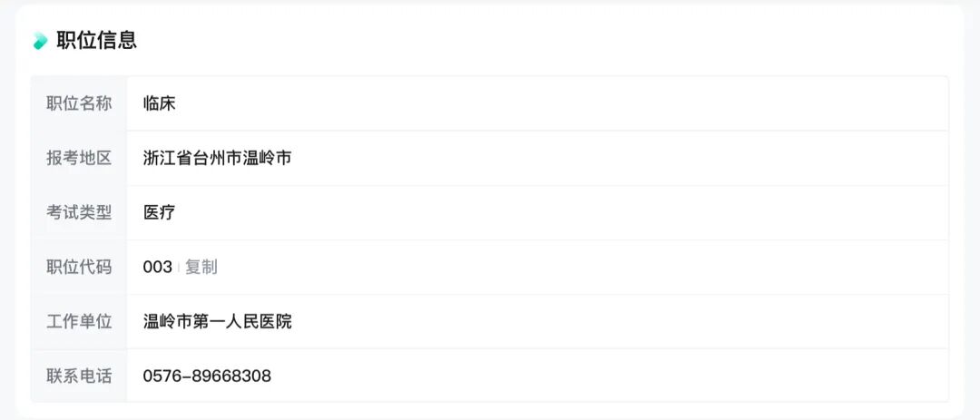Click the 浙江省 text in region value
This screenshot has width=980, height=420.
[x=168, y=158]
